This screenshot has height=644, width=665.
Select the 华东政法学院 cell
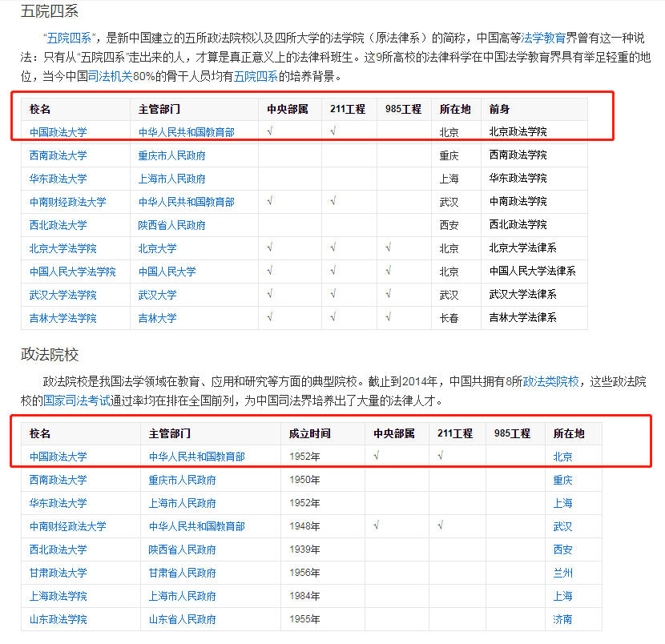coord(534,179)
